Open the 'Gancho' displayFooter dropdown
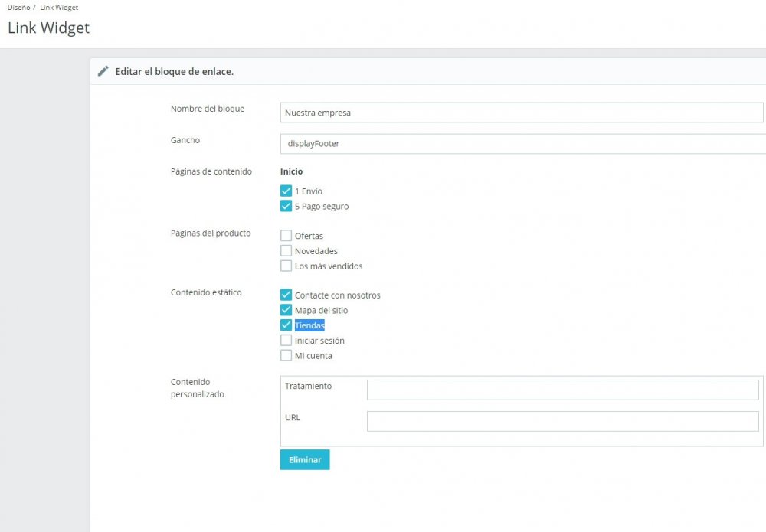 [522, 144]
